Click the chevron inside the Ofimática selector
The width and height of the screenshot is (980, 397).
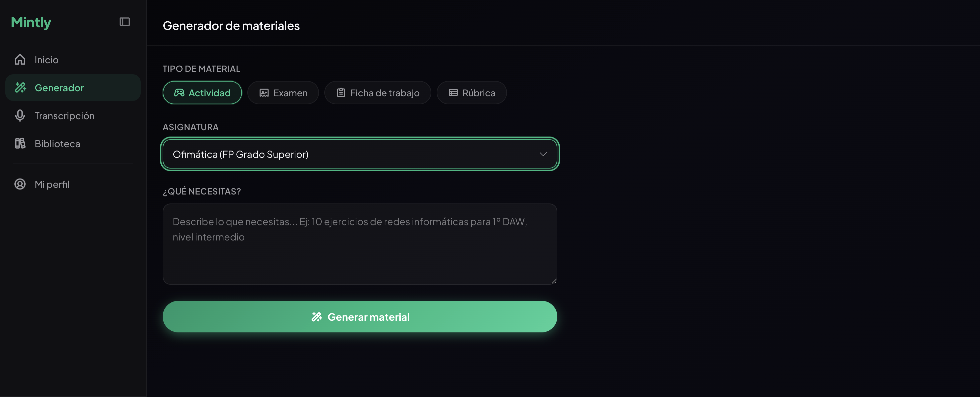point(544,154)
